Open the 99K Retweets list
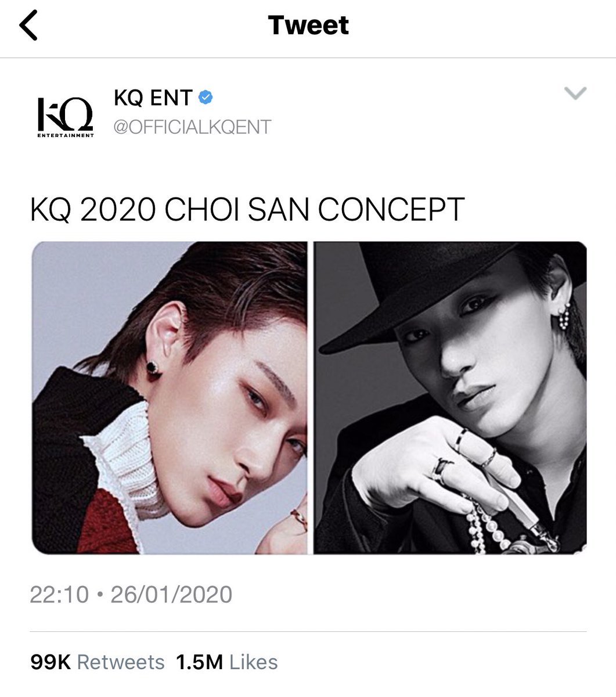The height and width of the screenshot is (697, 616). (x=97, y=662)
